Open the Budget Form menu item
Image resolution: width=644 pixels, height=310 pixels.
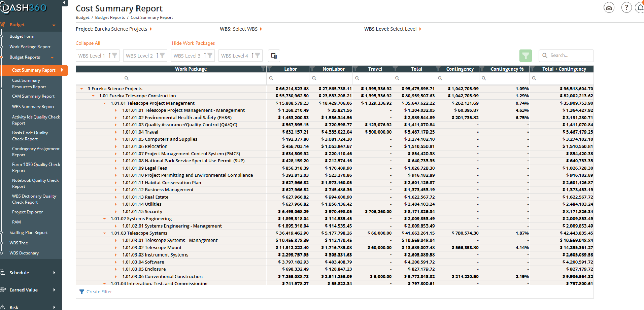click(x=22, y=36)
